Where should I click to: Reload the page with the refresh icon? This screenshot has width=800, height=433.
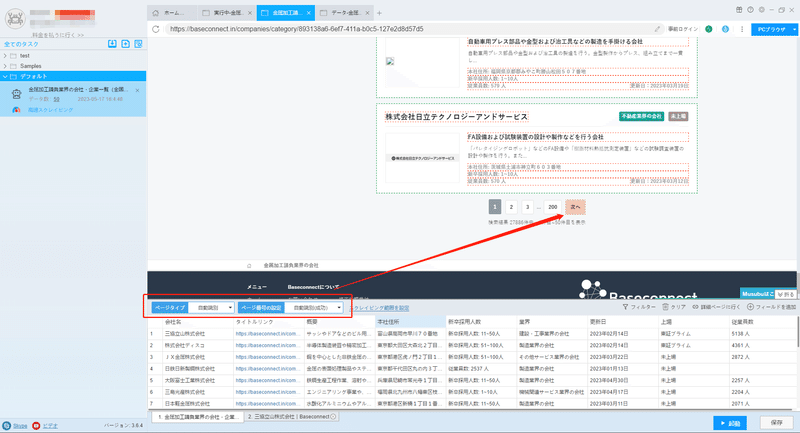156,29
